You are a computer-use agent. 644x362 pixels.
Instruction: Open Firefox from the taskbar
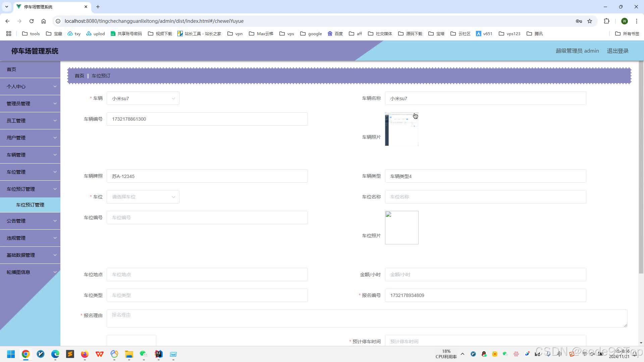85,354
